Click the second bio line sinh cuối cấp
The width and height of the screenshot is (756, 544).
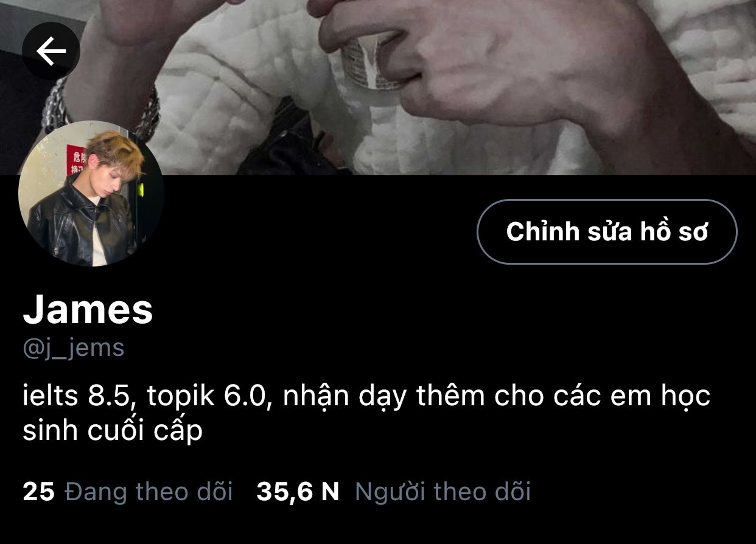click(113, 431)
